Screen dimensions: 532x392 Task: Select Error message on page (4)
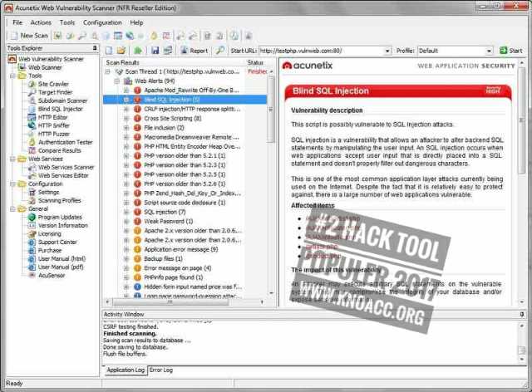[x=177, y=268]
